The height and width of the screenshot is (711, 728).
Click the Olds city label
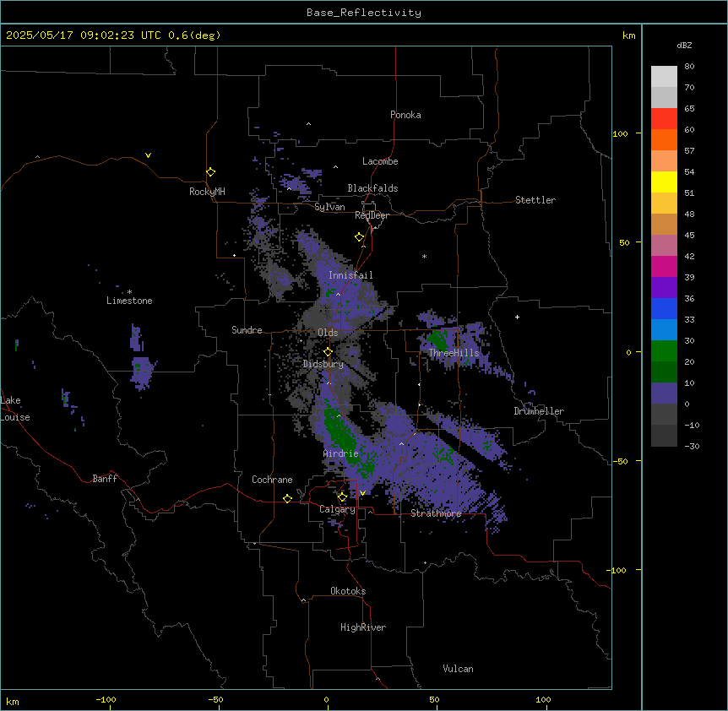(x=328, y=333)
